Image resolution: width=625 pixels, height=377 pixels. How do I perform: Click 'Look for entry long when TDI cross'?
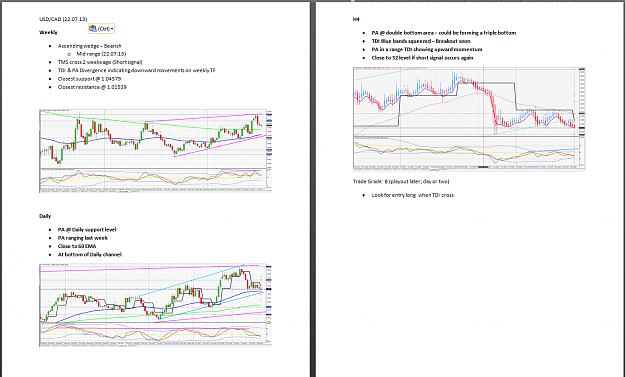coord(413,195)
